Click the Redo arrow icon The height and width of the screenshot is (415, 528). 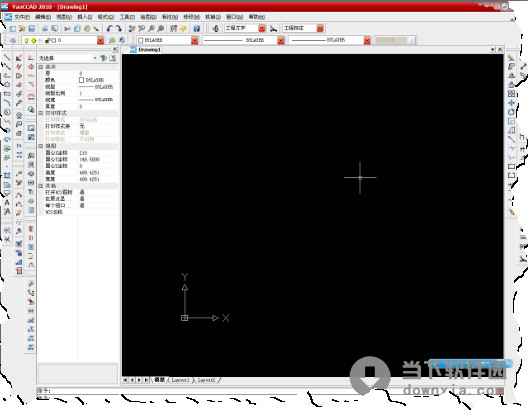coord(119,29)
